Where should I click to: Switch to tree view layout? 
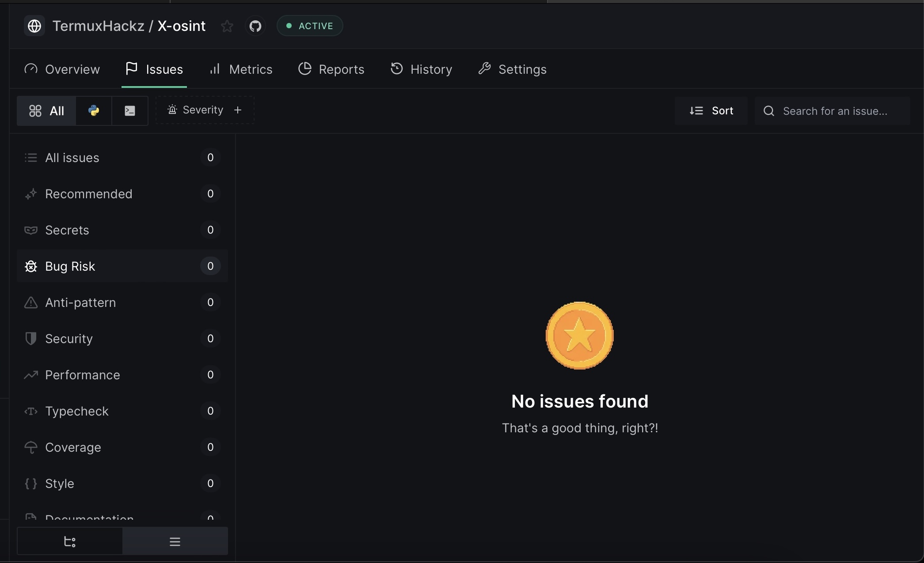click(70, 541)
